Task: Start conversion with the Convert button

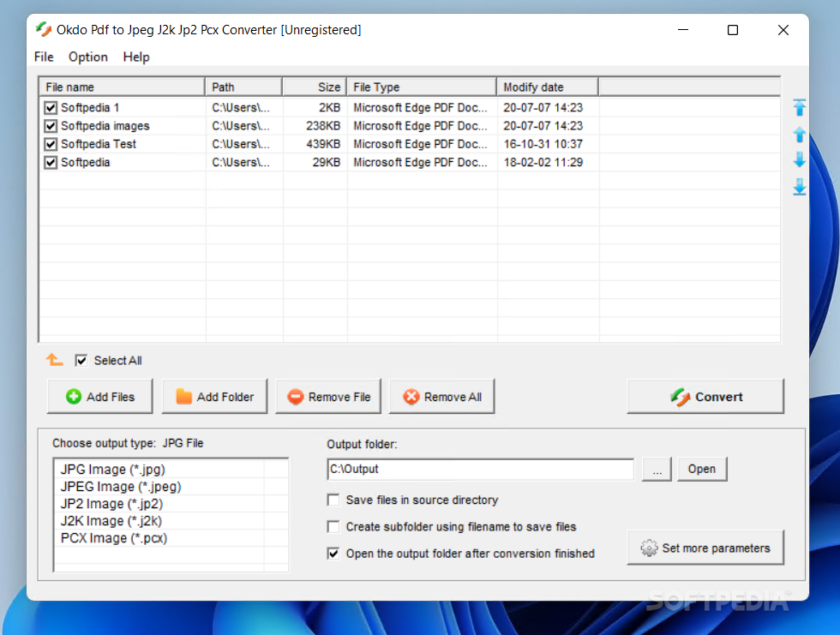Action: click(705, 396)
